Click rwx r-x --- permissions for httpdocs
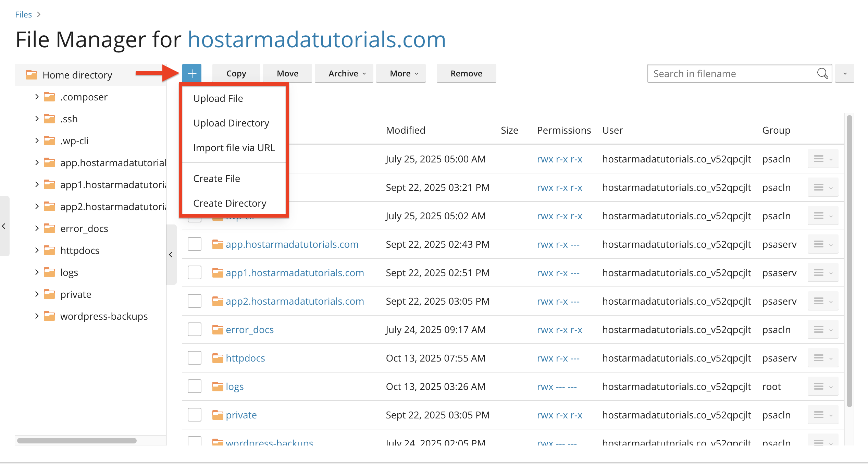 (x=558, y=358)
